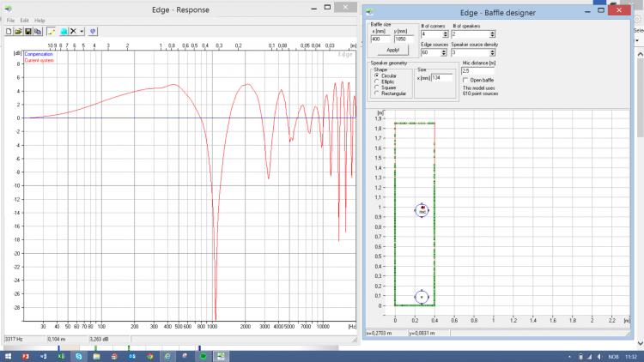Viewport: 644px width, 362px height.
Task: Click the yellow curve edit toolbar icon
Action: [52, 32]
